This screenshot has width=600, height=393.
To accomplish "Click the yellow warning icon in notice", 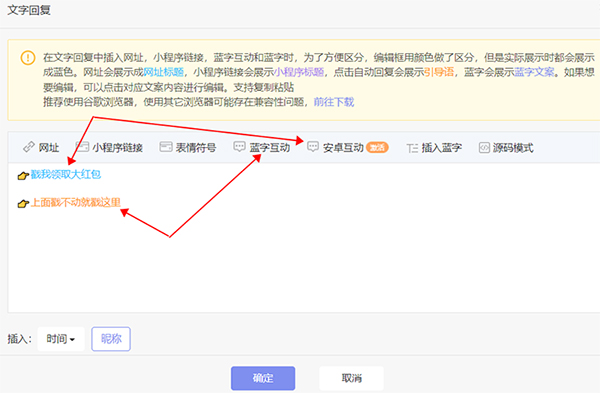I will 28,58.
